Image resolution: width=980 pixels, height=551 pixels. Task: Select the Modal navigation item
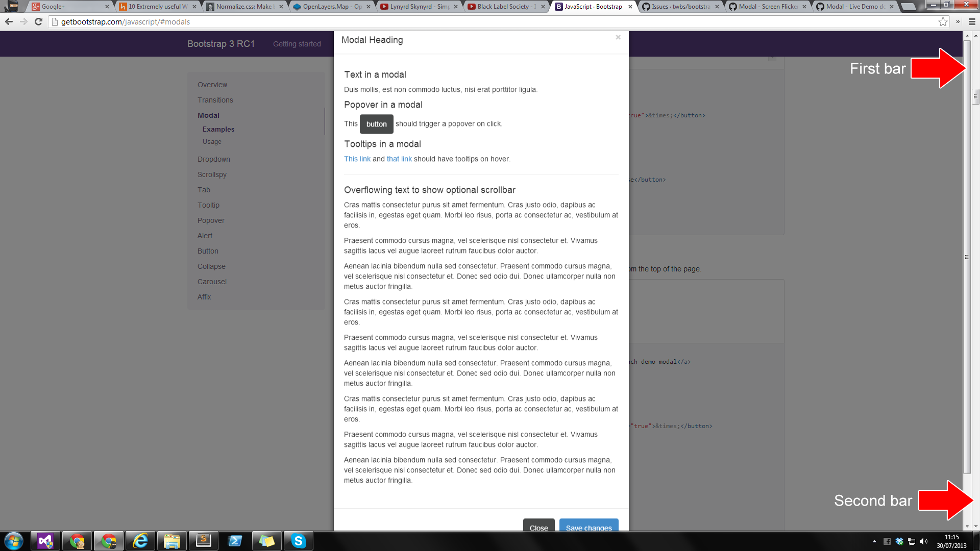coord(208,114)
